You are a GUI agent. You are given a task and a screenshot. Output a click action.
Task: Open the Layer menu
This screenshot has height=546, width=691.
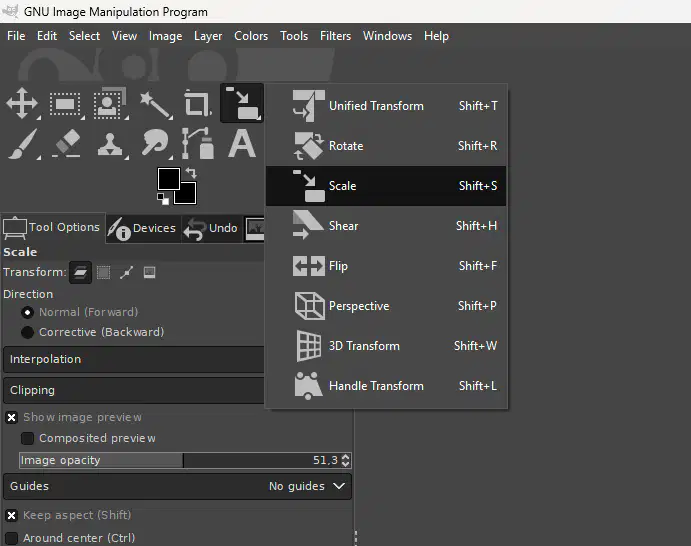point(208,36)
